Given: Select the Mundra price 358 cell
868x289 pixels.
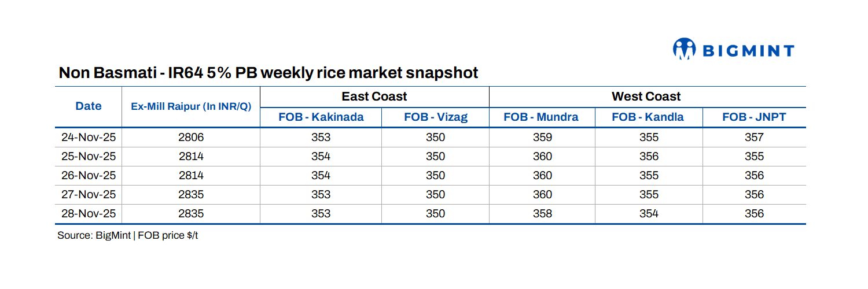Looking at the screenshot, I should (x=542, y=214).
